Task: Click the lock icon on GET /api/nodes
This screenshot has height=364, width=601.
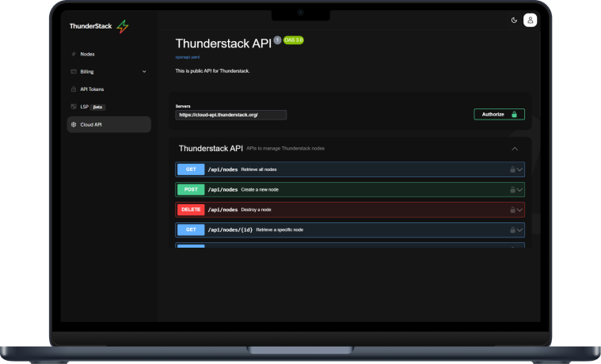Action: point(512,169)
